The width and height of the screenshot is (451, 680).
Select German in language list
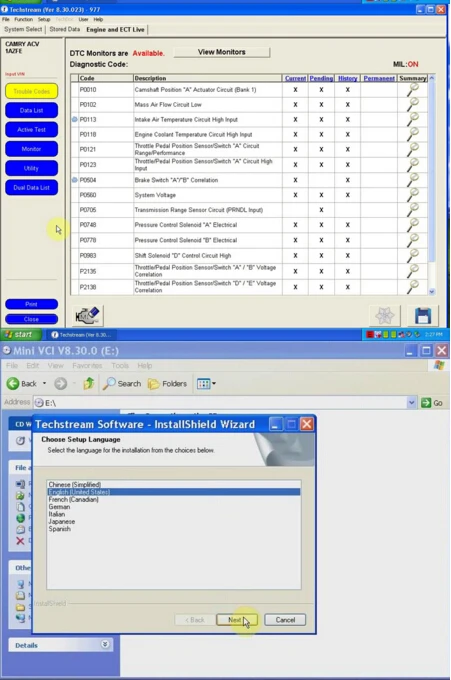(x=173, y=507)
